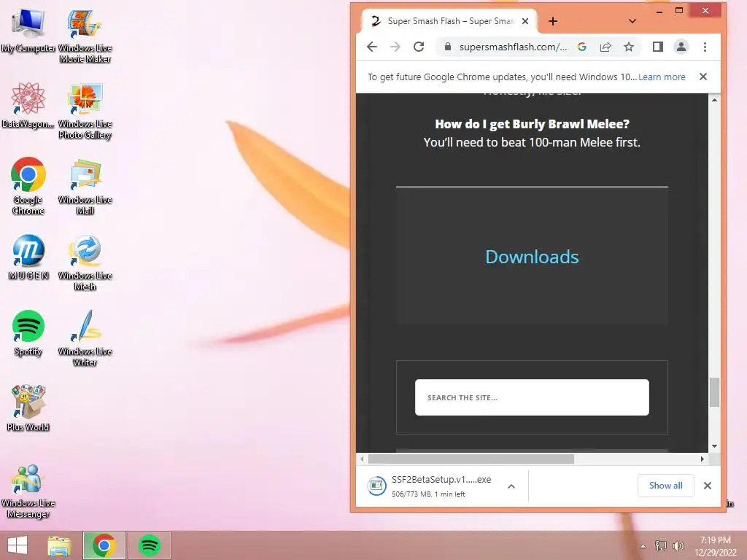Bookmark this tab with star icon
The image size is (747, 560).
629,47
